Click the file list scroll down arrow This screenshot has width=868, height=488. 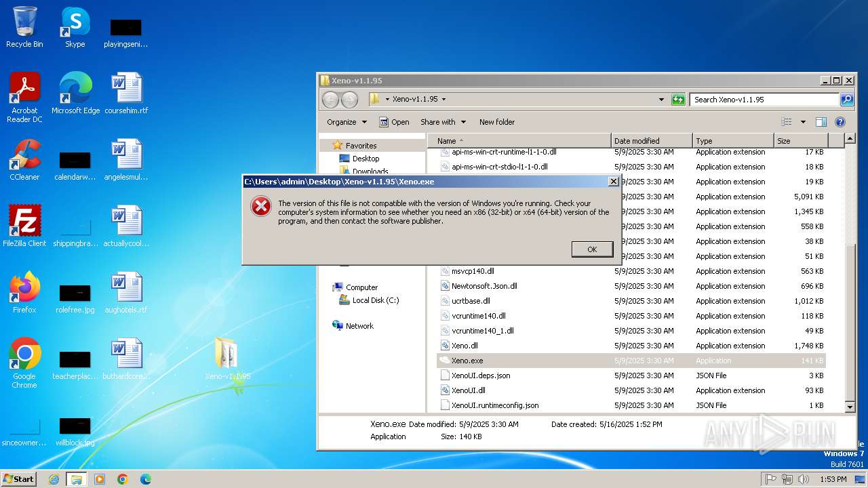(850, 407)
